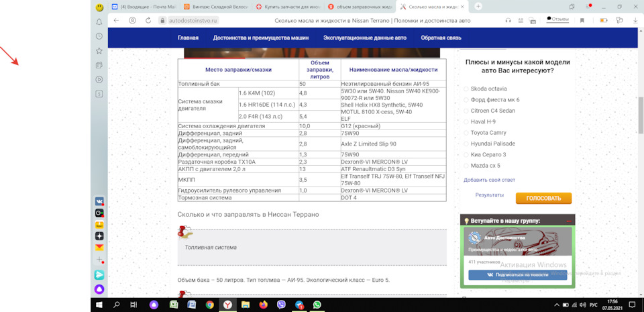Open notifications bell in browser sidebar
The height and width of the screenshot is (312, 644).
pyautogui.click(x=99, y=21)
